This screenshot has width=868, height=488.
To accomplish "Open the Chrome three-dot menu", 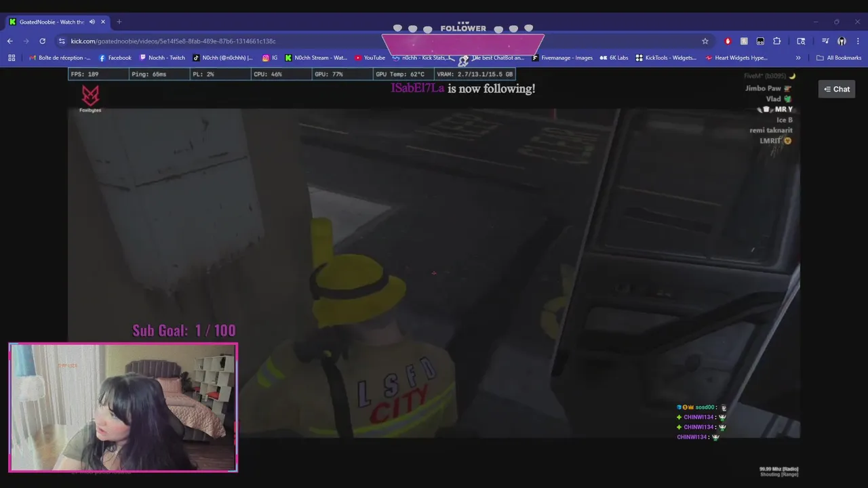I will (x=858, y=41).
